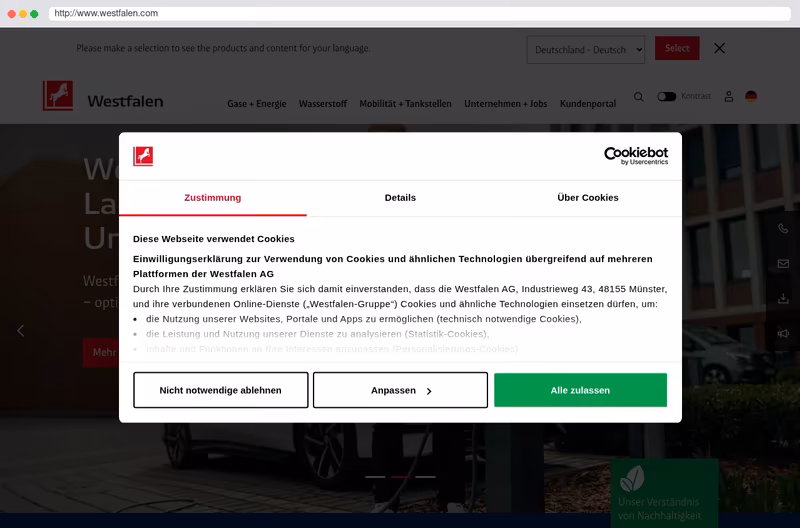The width and height of the screenshot is (800, 528).
Task: Dismiss the language selection bar with X
Action: [x=719, y=48]
